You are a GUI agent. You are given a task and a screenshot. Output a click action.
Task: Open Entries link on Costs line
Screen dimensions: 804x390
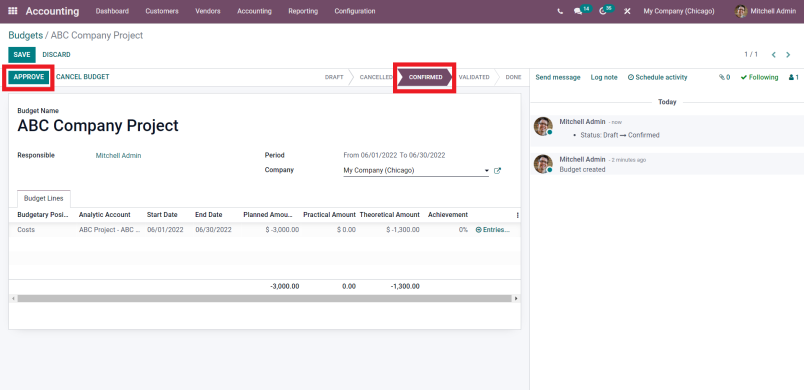tap(493, 230)
